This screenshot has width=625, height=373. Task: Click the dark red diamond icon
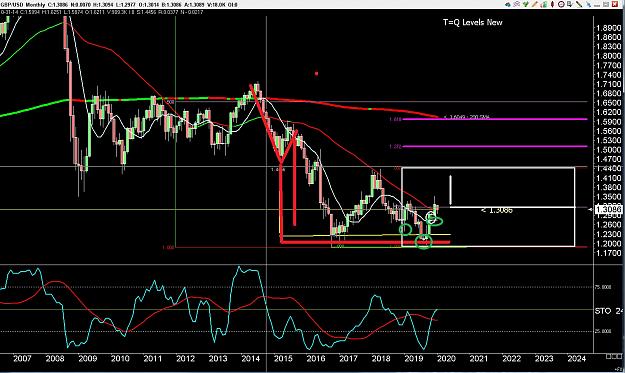point(552,4)
